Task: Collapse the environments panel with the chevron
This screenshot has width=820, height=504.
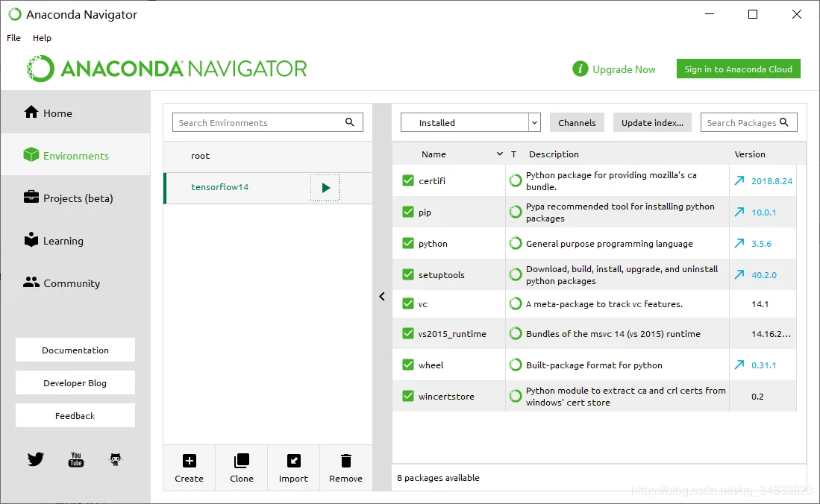Action: [x=382, y=297]
